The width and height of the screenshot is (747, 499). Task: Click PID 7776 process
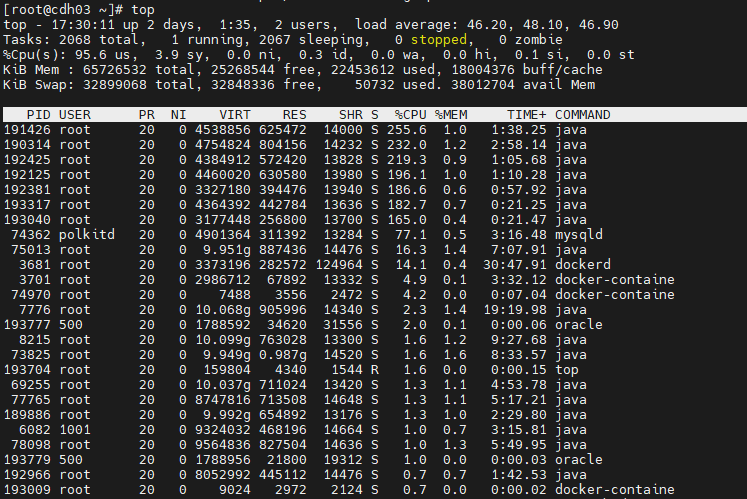[35, 310]
